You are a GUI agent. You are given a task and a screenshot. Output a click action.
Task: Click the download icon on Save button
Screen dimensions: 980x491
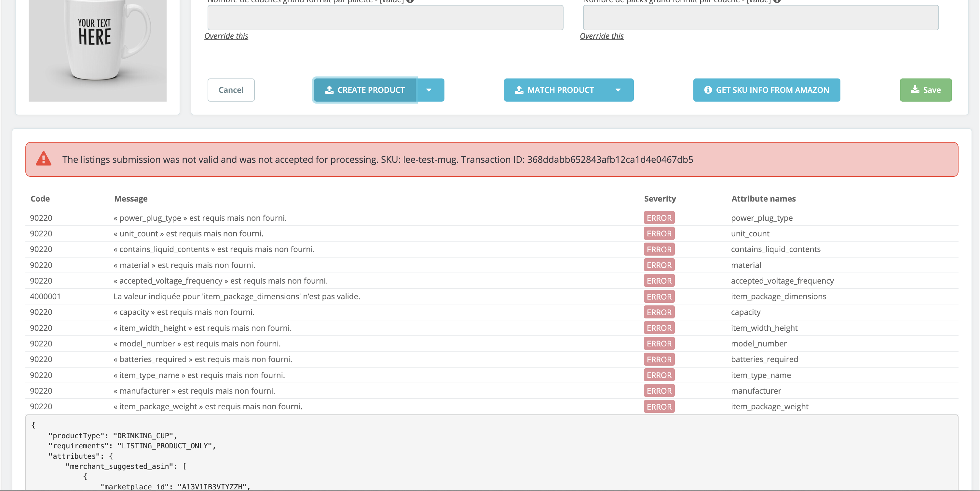915,89
